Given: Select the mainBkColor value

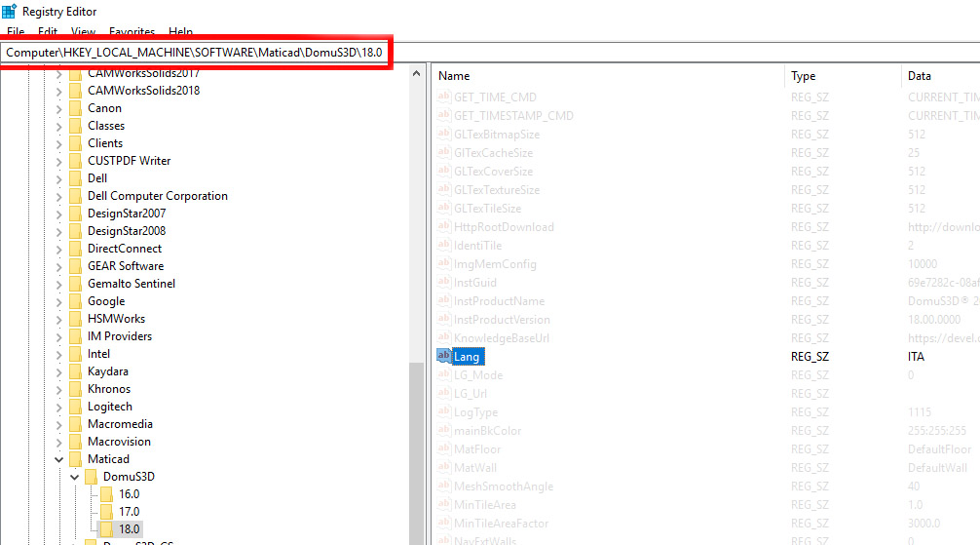Looking at the screenshot, I should tap(487, 431).
